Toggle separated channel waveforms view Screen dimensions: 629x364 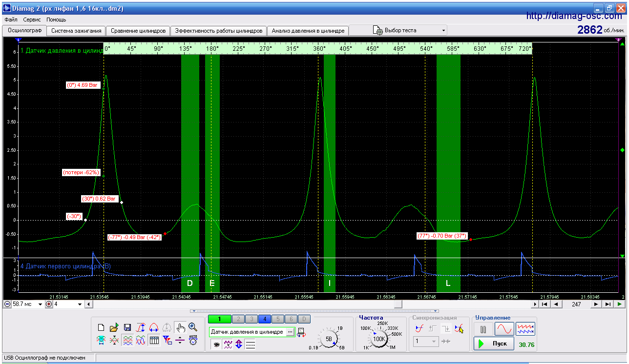coord(127,340)
